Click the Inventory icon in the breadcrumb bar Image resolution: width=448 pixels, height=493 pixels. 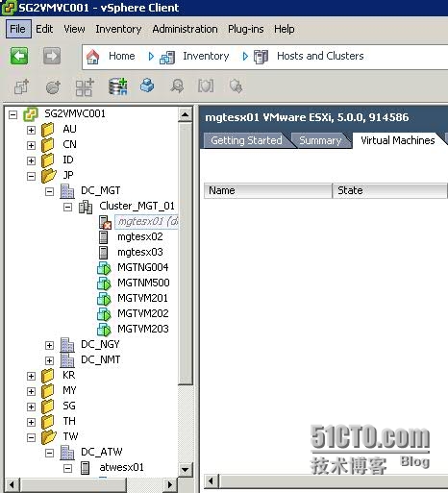point(167,58)
